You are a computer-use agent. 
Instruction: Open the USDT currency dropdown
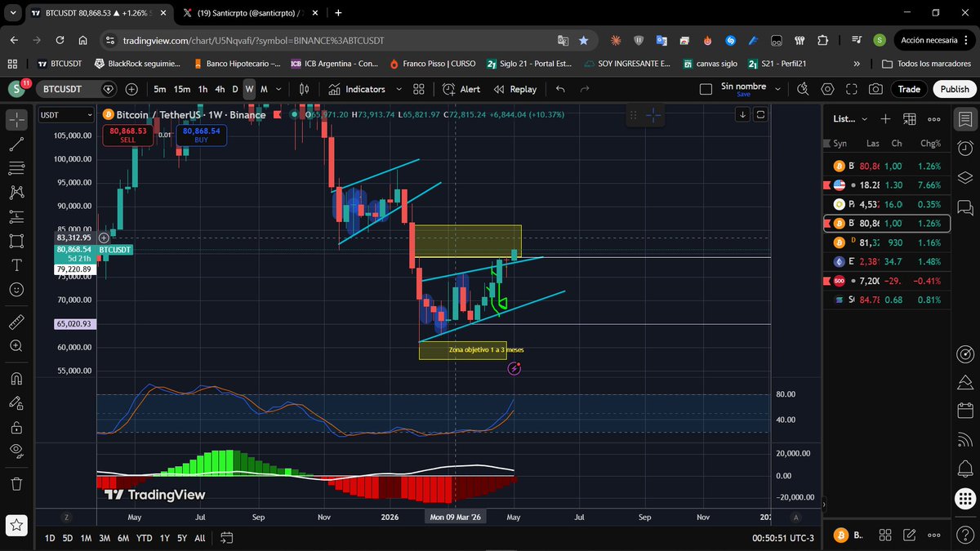[x=67, y=115]
